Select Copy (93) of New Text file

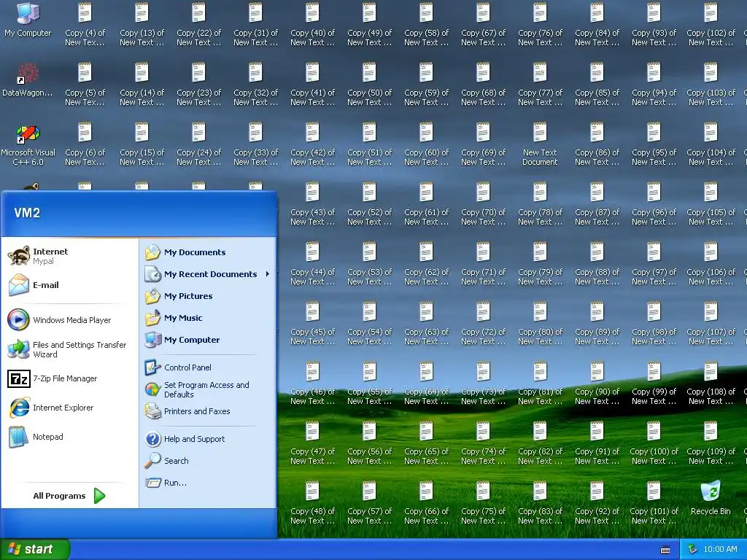pos(654,24)
